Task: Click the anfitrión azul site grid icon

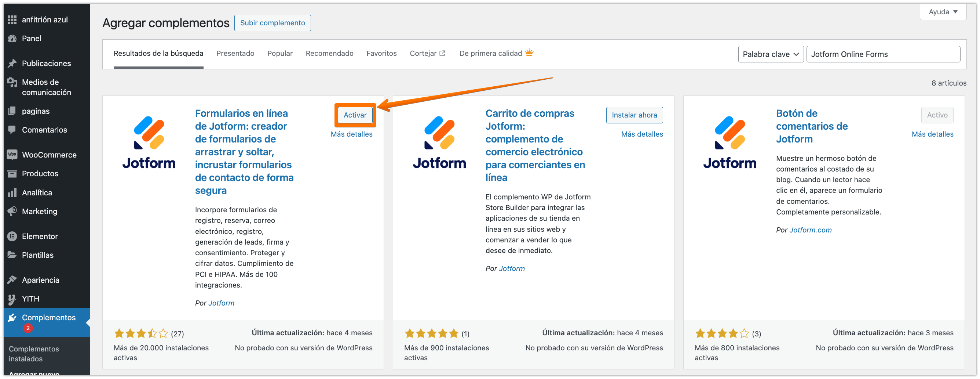Action: click(x=12, y=19)
